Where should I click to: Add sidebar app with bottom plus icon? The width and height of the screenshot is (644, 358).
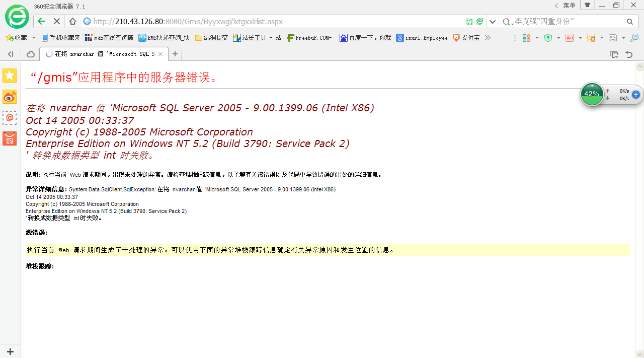tap(10, 351)
